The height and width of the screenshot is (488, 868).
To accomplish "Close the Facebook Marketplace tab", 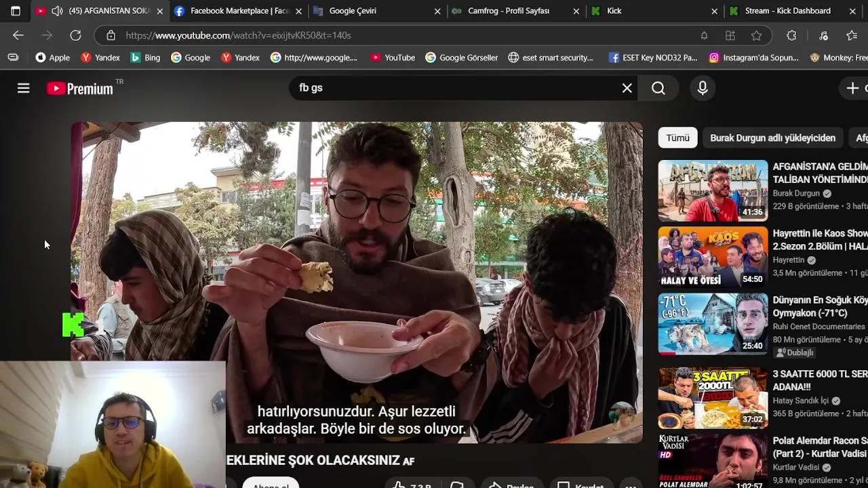I will [298, 12].
